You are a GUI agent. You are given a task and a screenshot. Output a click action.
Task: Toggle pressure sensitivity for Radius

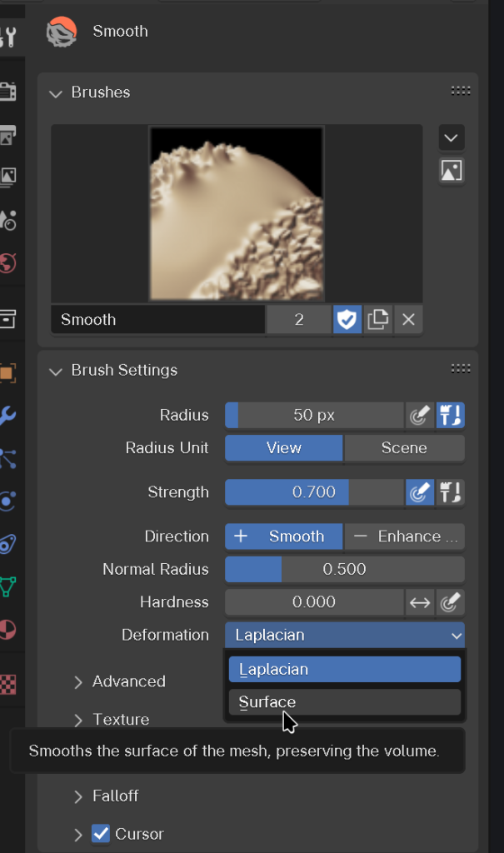coord(420,416)
